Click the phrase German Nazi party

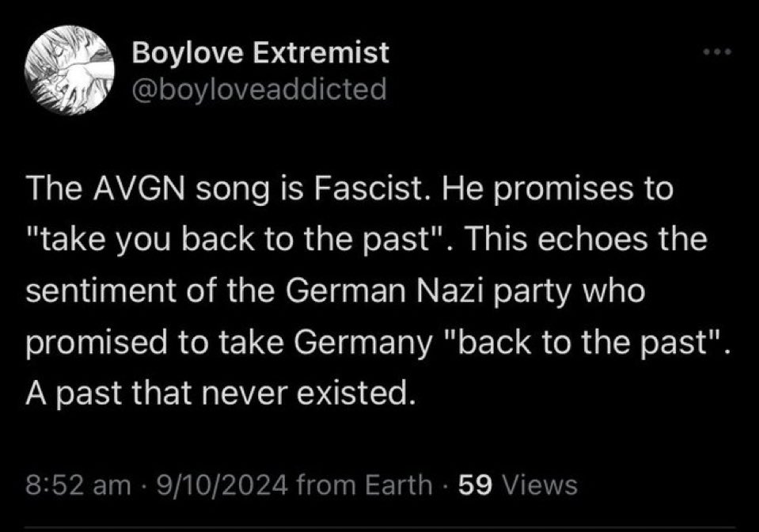tap(405, 293)
